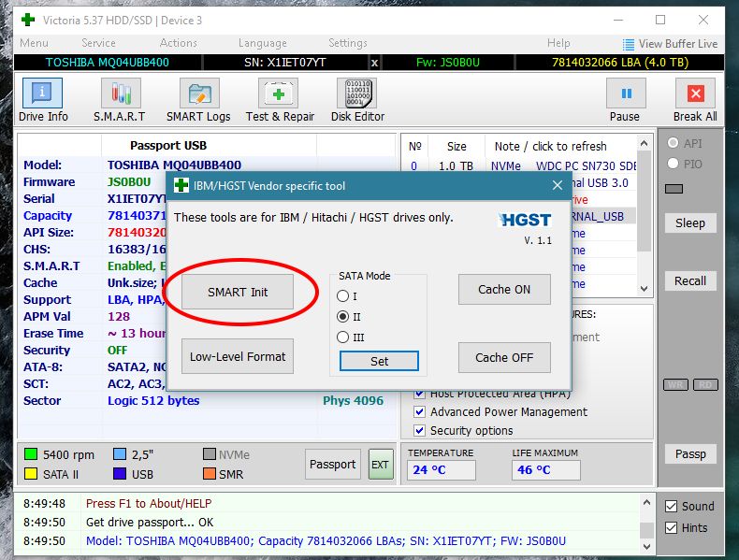Click the EXT button
The image size is (739, 560).
pos(380,464)
